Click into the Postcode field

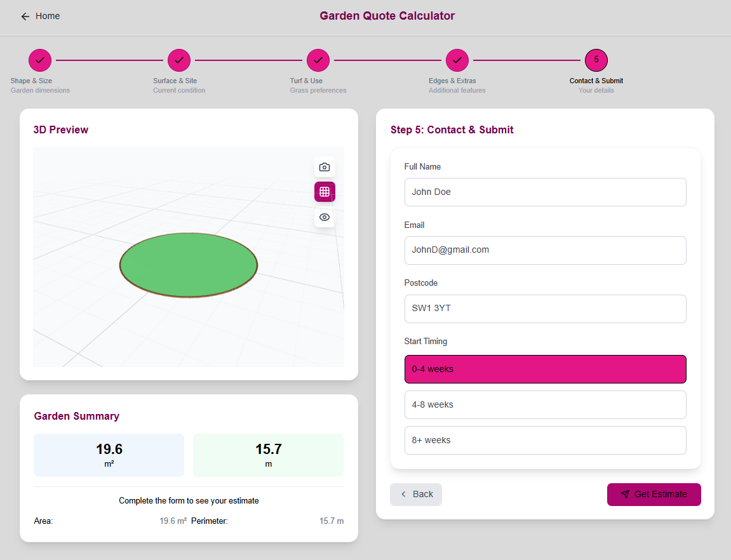tap(545, 309)
